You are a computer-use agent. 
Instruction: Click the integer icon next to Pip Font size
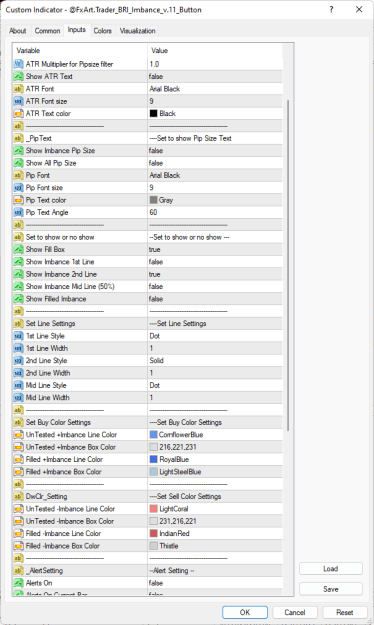18,188
